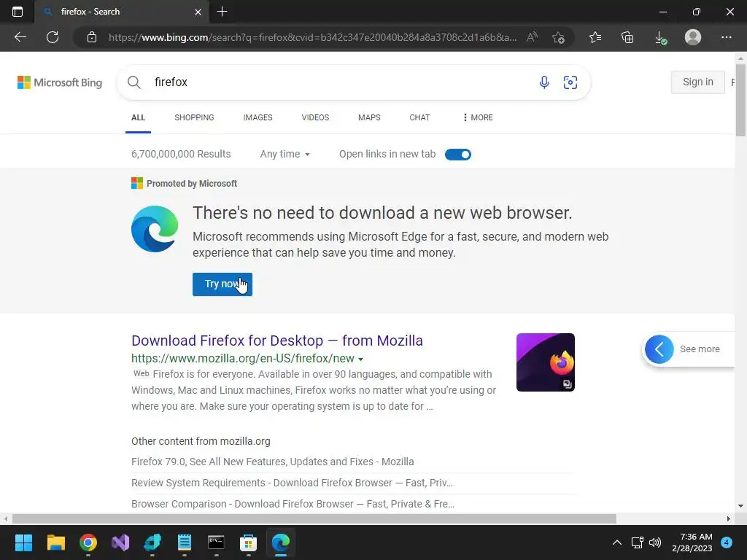Click the horizontal scrollbar thumb
The width and height of the screenshot is (747, 560).
pyautogui.click(x=314, y=518)
